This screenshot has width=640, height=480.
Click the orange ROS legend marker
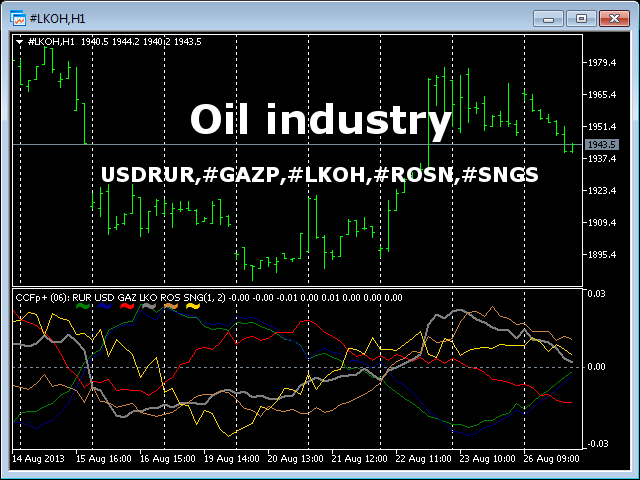[x=171, y=306]
